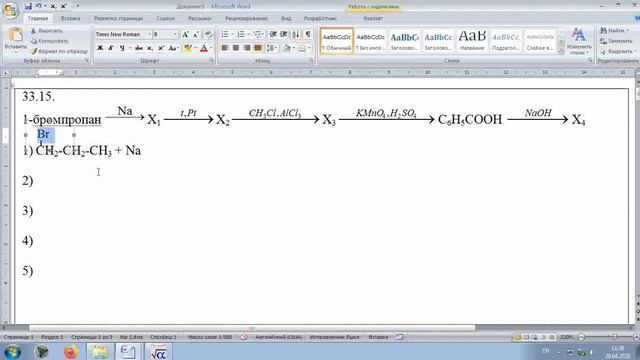
Task: Apply red font color
Action: point(204,48)
